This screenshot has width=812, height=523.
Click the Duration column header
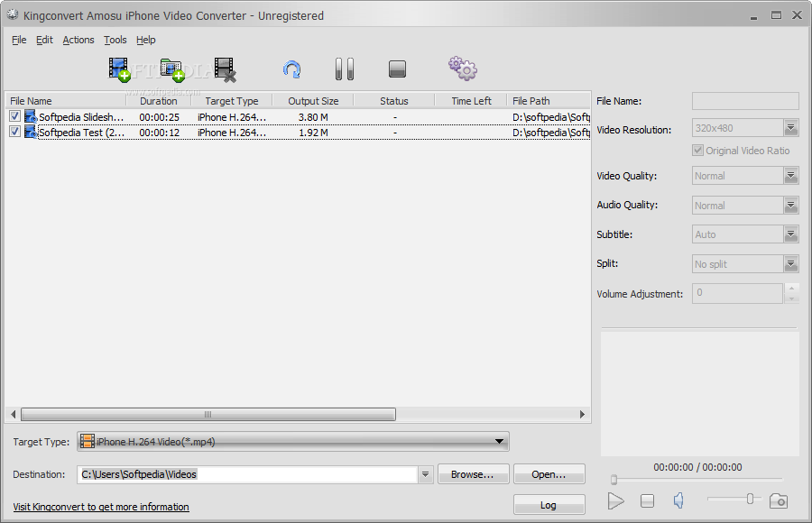(159, 101)
